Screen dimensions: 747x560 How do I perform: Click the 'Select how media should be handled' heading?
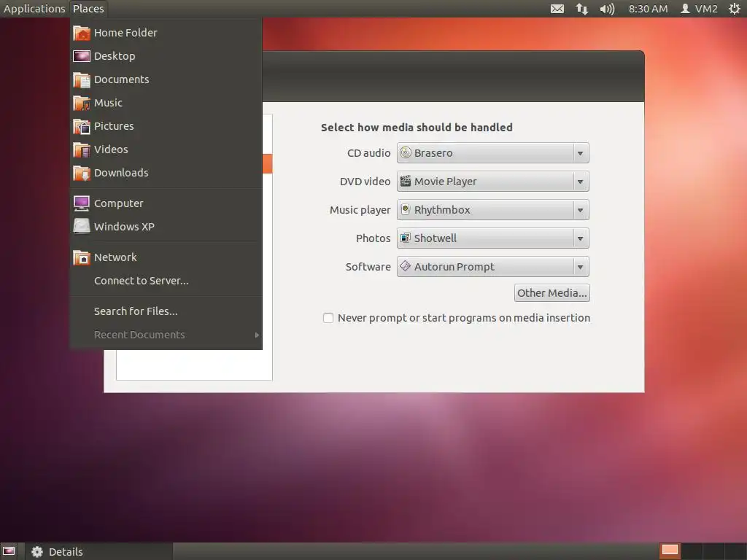coord(417,127)
